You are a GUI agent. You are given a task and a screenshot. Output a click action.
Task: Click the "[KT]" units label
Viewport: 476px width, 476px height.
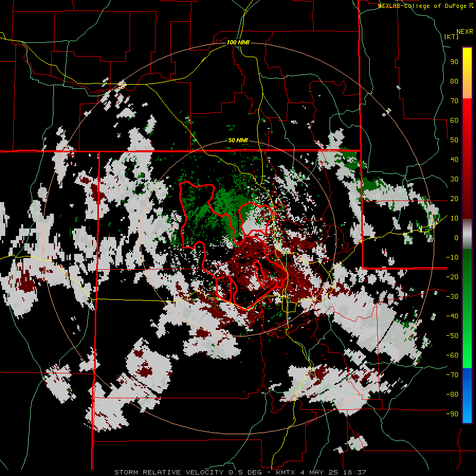[452, 36]
